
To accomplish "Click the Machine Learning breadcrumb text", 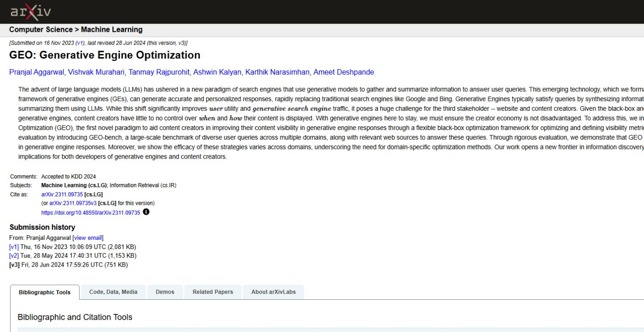I will click(111, 30).
